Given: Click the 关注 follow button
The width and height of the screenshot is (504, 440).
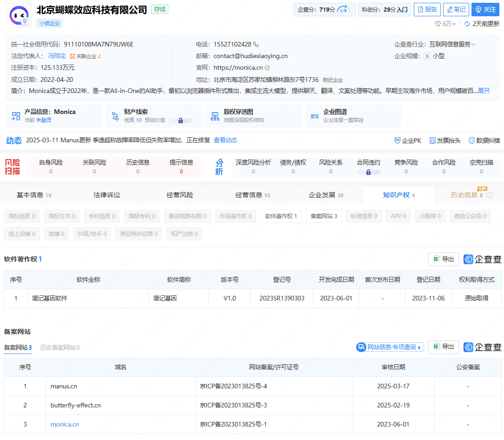Looking at the screenshot, I should pos(485,9).
